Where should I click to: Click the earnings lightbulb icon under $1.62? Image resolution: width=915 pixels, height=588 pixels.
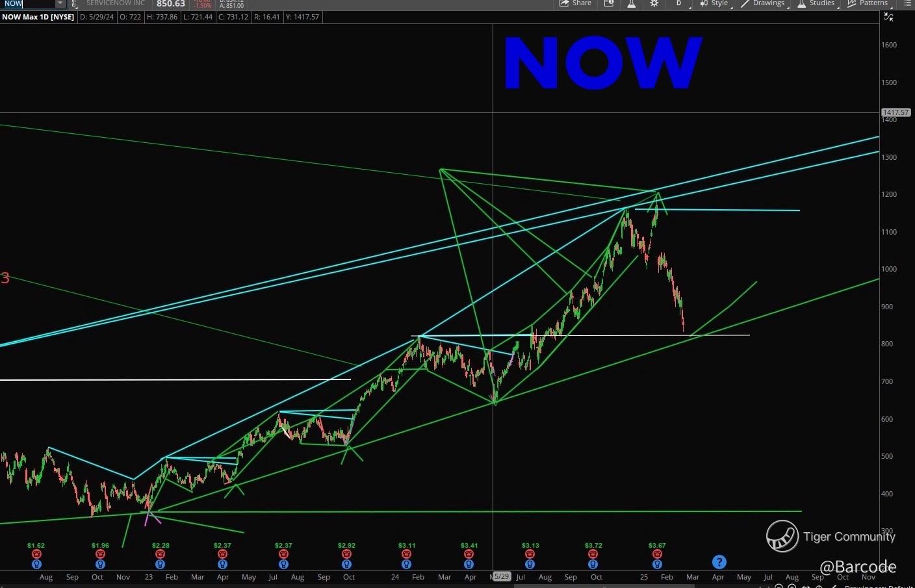36,565
